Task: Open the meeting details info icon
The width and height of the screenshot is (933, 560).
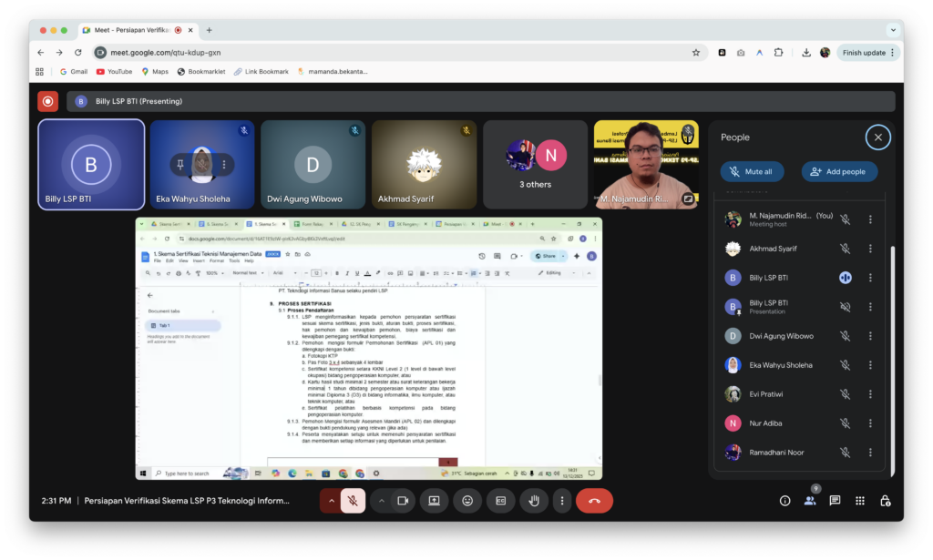Action: 784,501
